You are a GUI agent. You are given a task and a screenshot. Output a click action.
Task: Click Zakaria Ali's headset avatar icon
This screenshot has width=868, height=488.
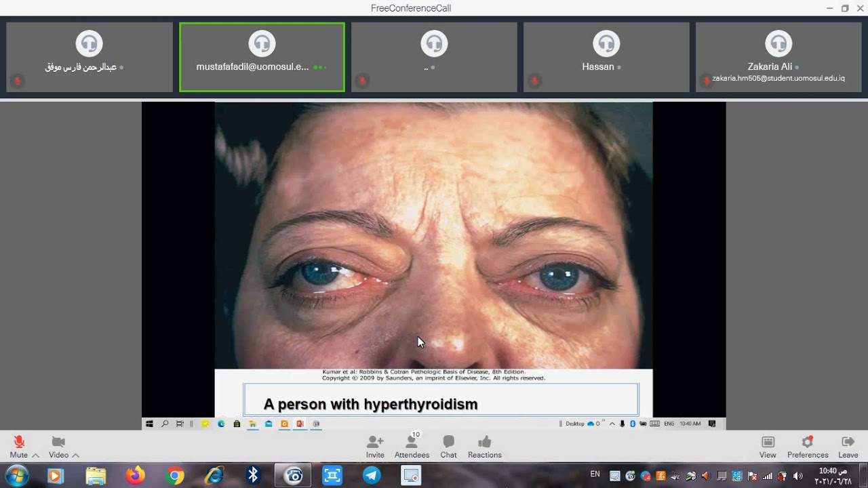[778, 43]
